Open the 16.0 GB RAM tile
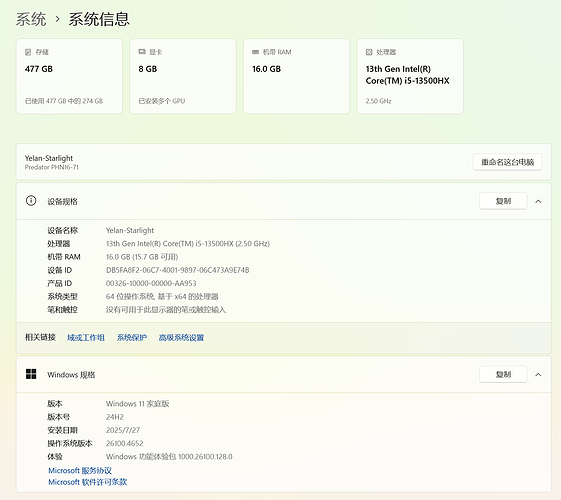This screenshot has width=561, height=500. coord(297,76)
